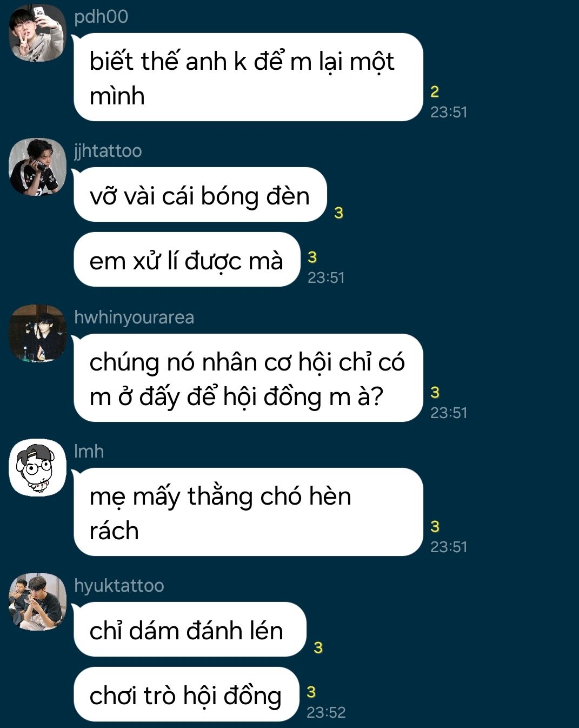Image resolution: width=579 pixels, height=728 pixels.
Task: Tap jjhtattoo's profile picture
Action: pos(37,167)
